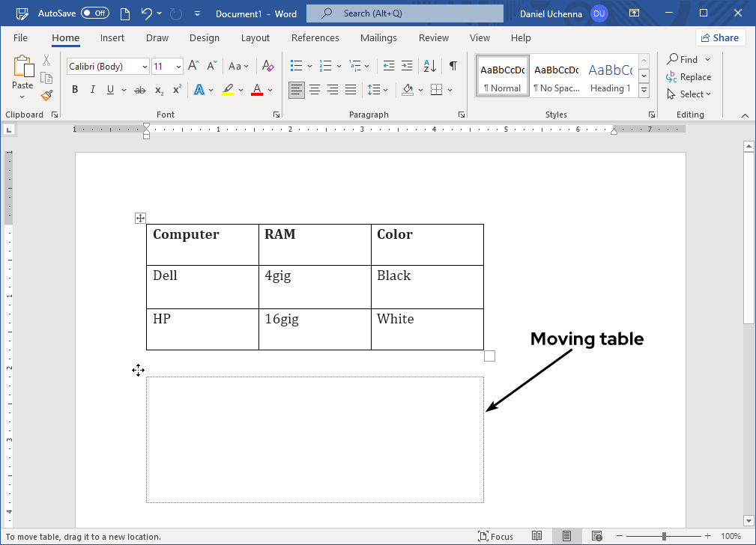The width and height of the screenshot is (756, 545).
Task: Apply italic formatting
Action: pos(91,89)
